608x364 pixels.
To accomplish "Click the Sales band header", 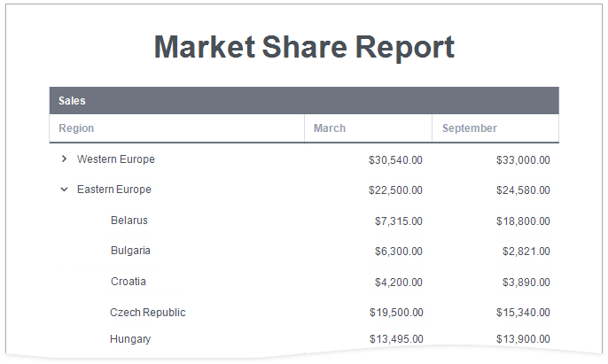I will coord(72,101).
